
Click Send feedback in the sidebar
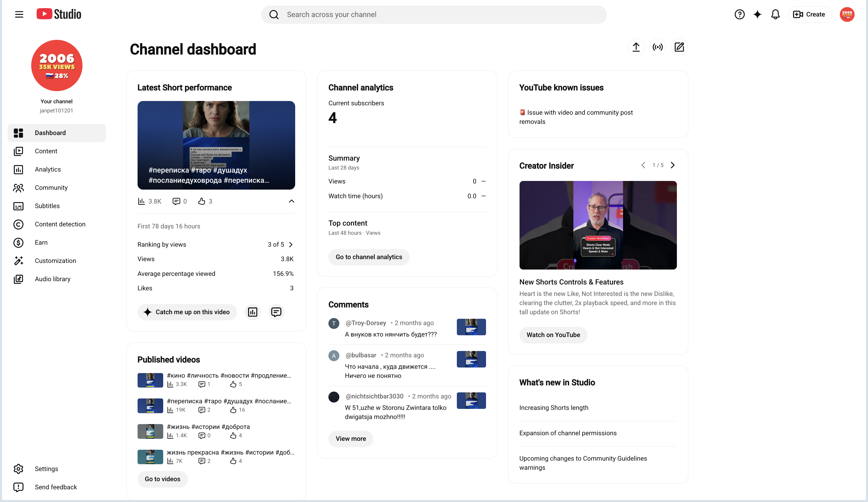pyautogui.click(x=57, y=487)
